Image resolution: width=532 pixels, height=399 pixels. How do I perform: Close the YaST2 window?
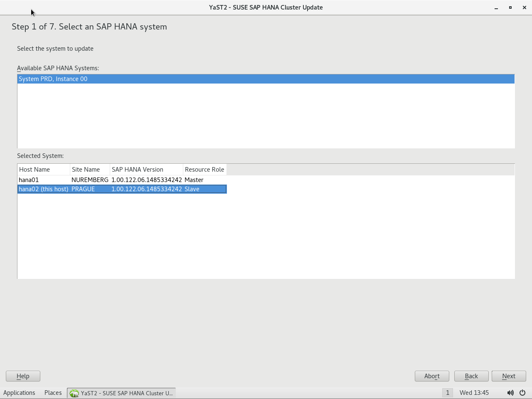pos(525,7)
